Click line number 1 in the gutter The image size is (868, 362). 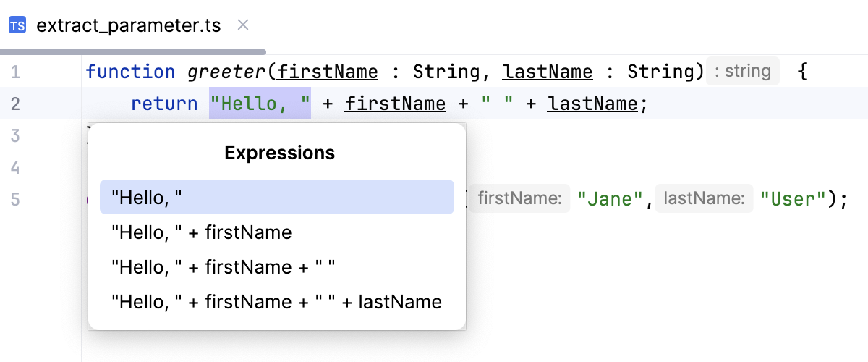pyautogui.click(x=15, y=72)
